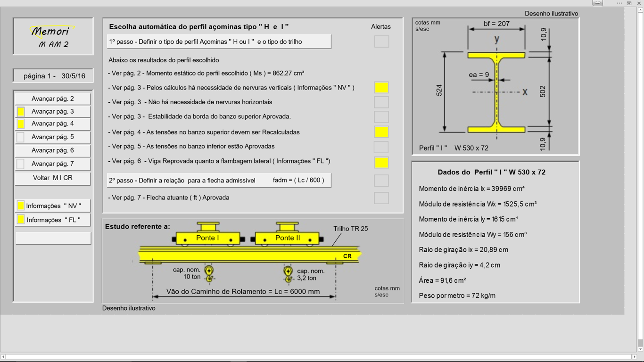Click Módulo de resistência Wy = 156 cm³

(472, 234)
